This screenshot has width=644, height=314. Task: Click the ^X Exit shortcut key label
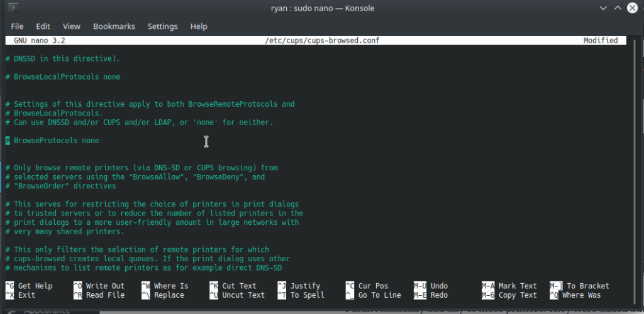[21, 295]
